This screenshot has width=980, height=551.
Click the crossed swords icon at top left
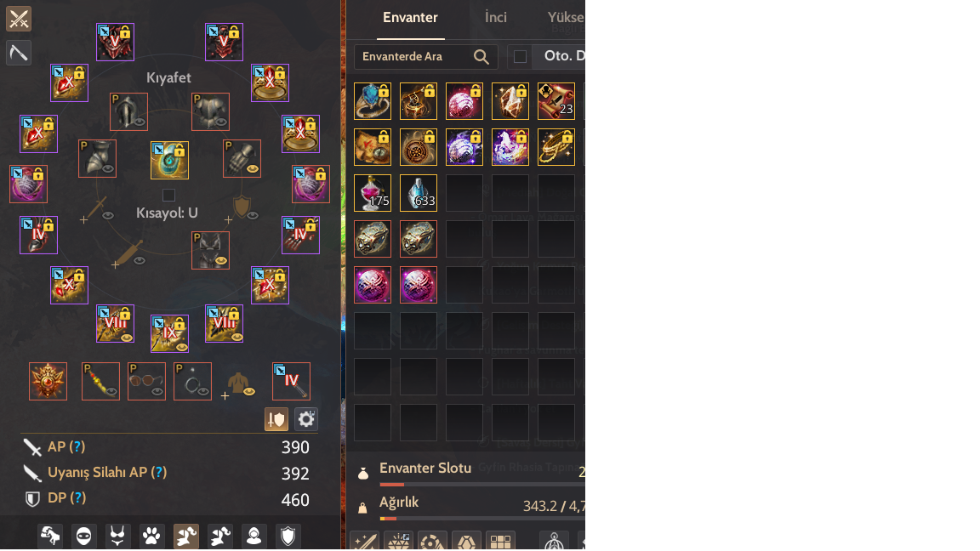(x=19, y=19)
